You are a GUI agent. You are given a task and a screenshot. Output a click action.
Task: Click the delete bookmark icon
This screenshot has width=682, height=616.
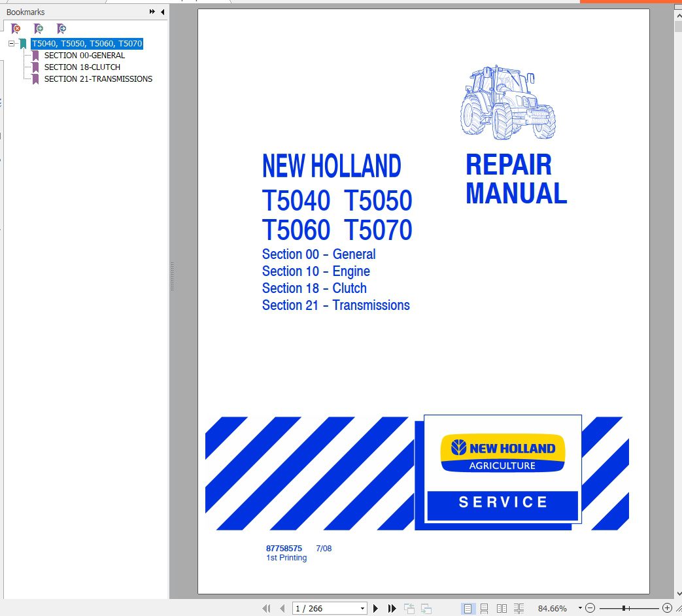(x=16, y=29)
